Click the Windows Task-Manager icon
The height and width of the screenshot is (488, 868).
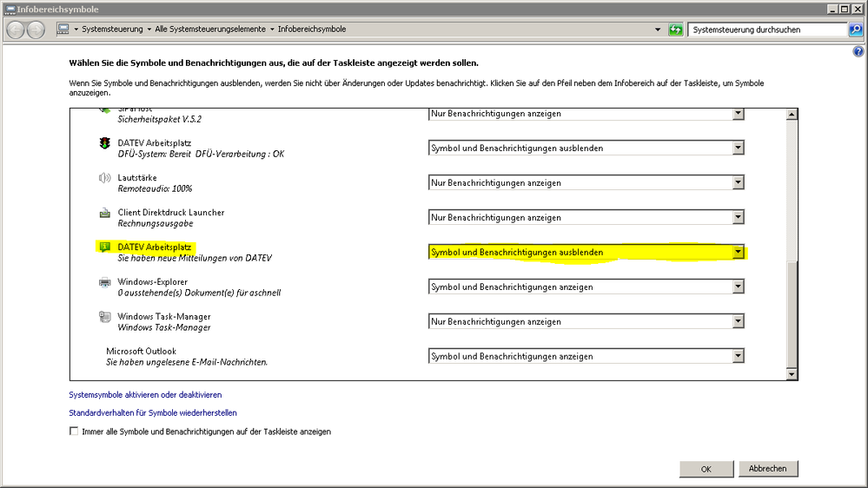[104, 317]
